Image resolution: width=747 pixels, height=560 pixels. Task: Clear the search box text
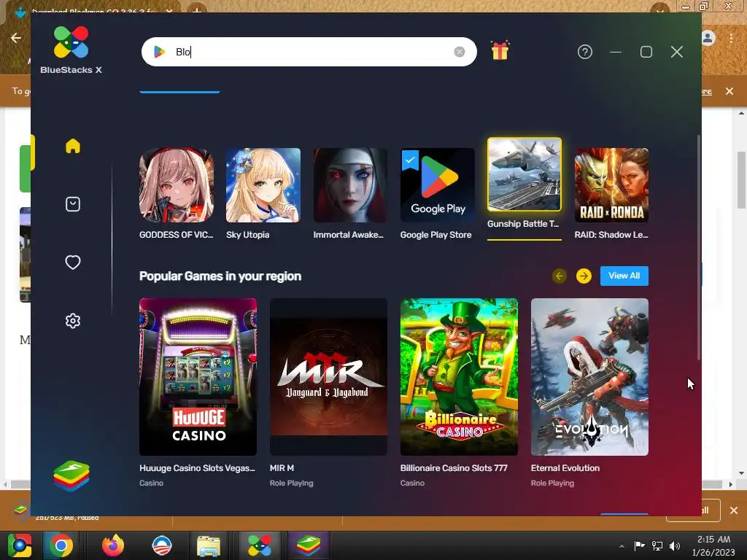coord(460,52)
